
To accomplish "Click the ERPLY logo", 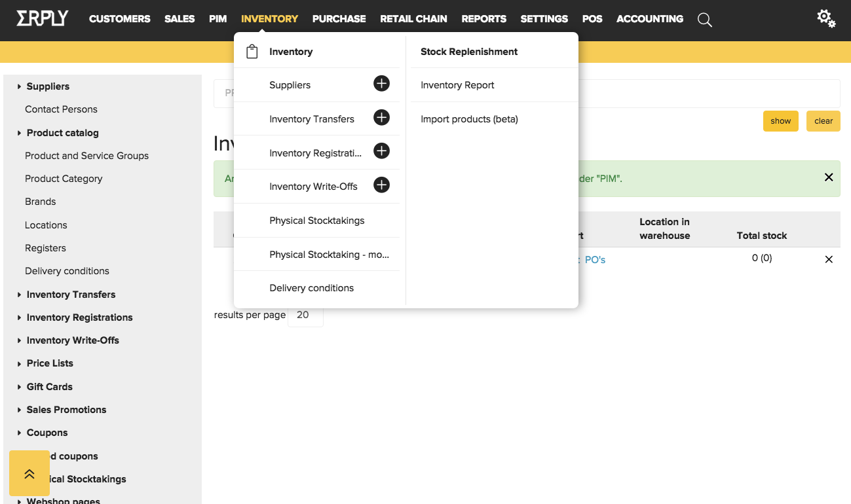I will (x=42, y=18).
